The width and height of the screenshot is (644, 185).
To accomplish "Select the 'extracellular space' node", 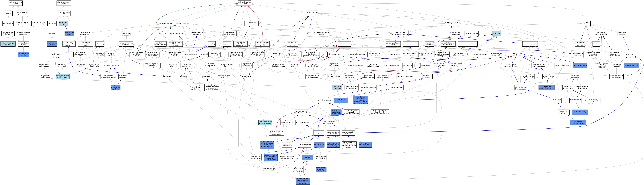I will [x=69, y=33].
